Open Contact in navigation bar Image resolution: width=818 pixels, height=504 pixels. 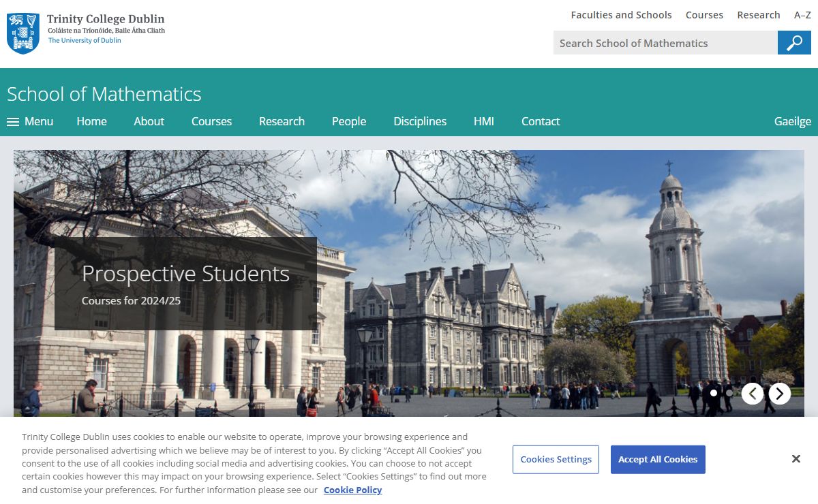pyautogui.click(x=541, y=121)
